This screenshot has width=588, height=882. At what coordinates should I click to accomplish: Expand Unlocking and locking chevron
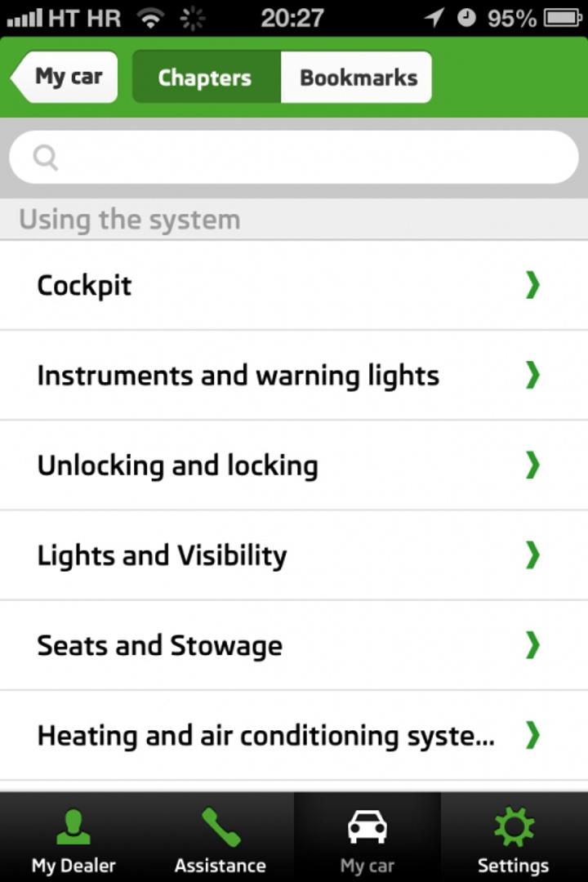(x=532, y=465)
